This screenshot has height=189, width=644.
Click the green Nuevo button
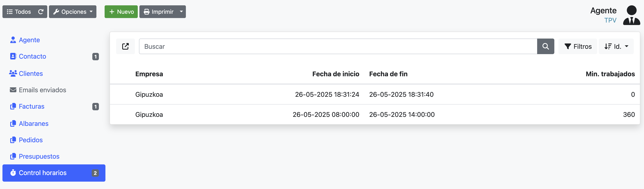(121, 12)
